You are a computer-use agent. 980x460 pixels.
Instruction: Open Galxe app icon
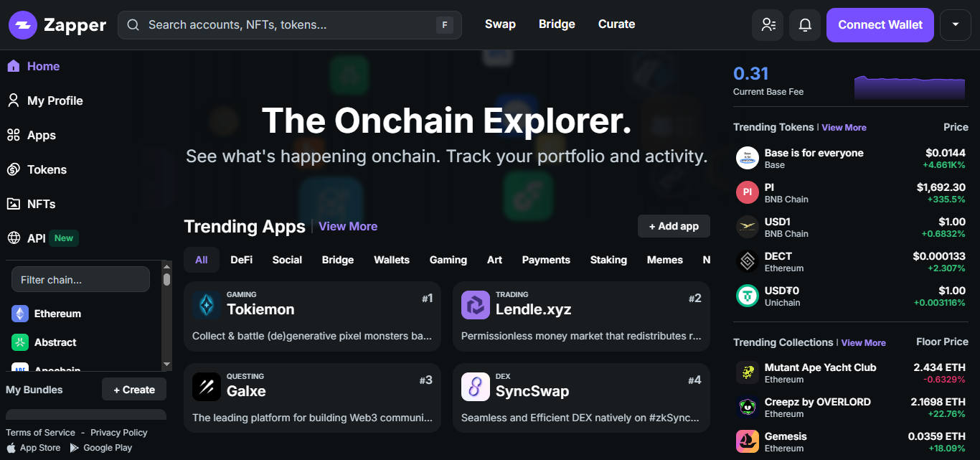coord(207,387)
